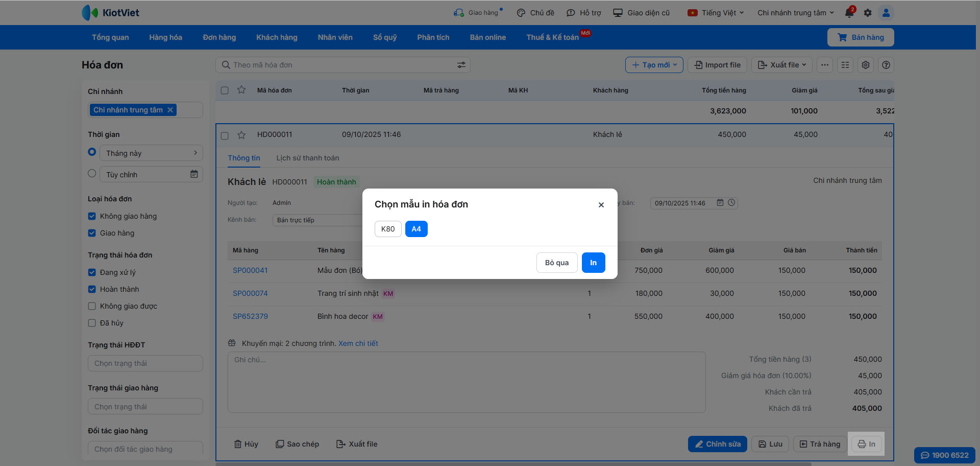Star all invoices in header row
Screen dimensions: 980x466
point(241,90)
